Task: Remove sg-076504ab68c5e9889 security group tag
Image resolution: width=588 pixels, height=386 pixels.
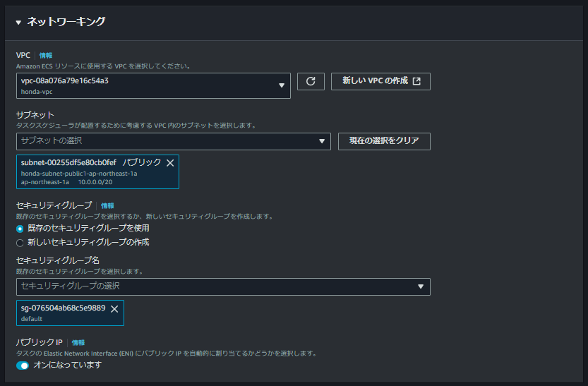Action: pos(114,309)
